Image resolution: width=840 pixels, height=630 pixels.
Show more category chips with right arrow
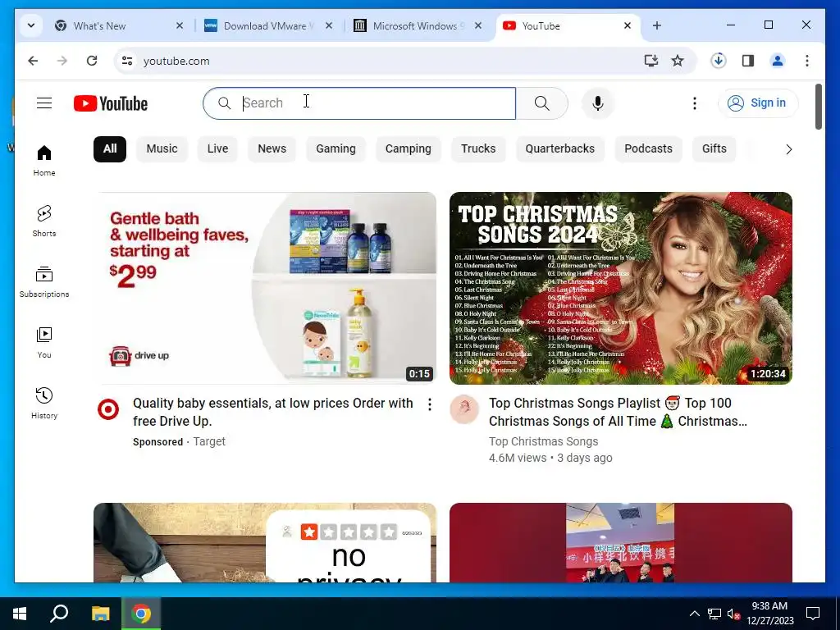point(788,149)
